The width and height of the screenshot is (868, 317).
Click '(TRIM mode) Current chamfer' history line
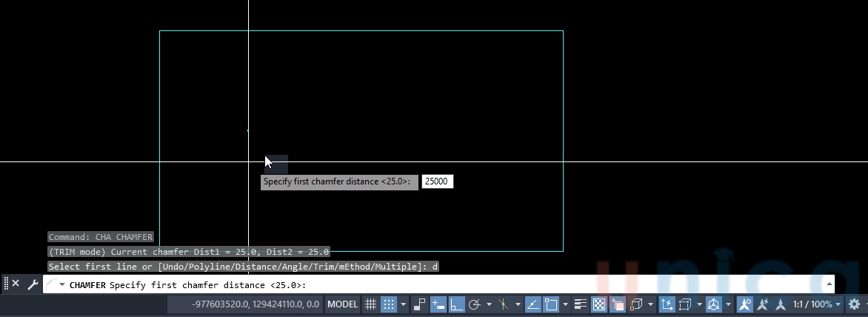point(189,252)
